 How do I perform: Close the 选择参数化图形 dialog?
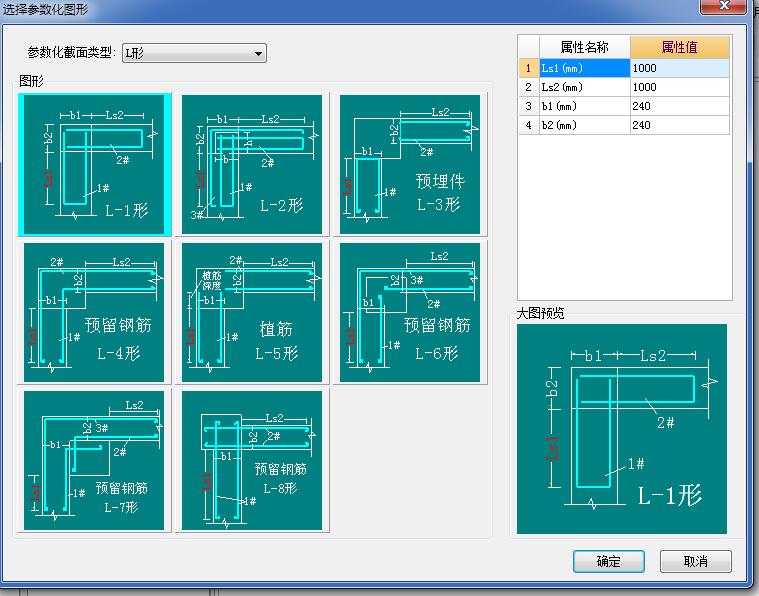pyautogui.click(x=724, y=6)
